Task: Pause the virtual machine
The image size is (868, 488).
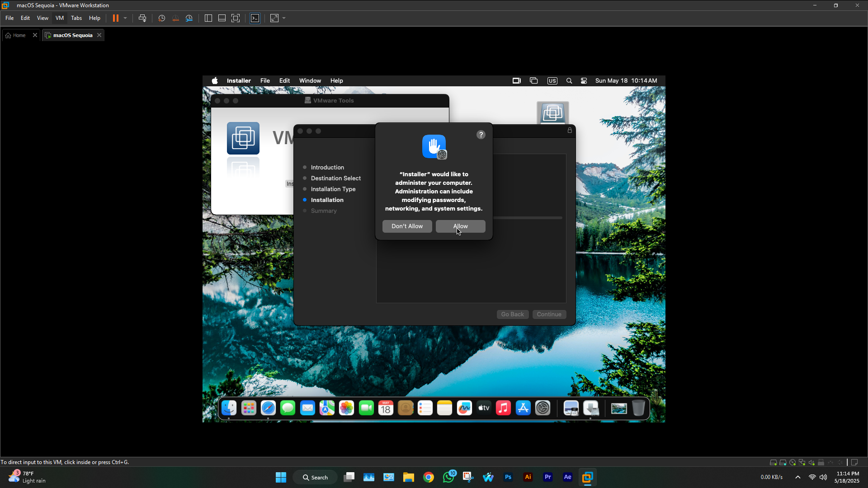Action: pos(116,18)
